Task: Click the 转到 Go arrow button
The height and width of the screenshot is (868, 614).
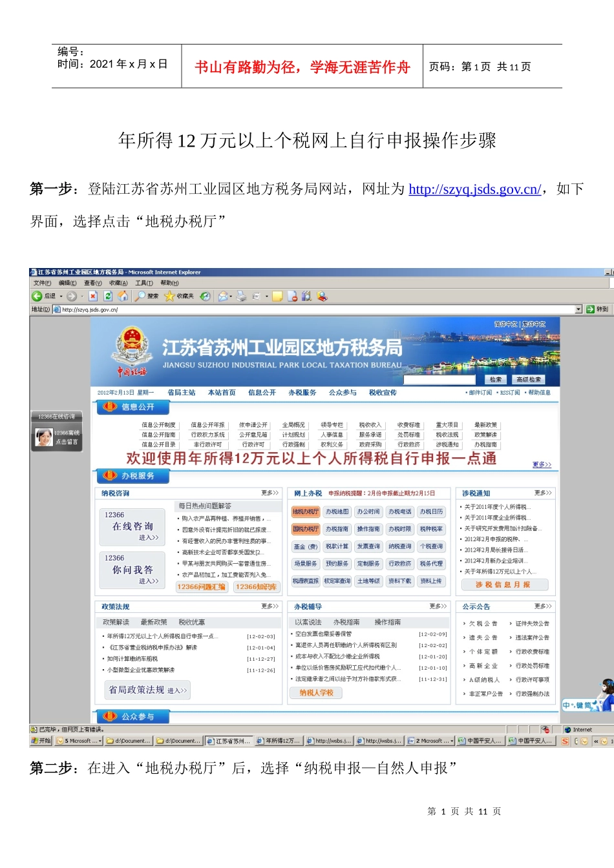Action: click(597, 309)
